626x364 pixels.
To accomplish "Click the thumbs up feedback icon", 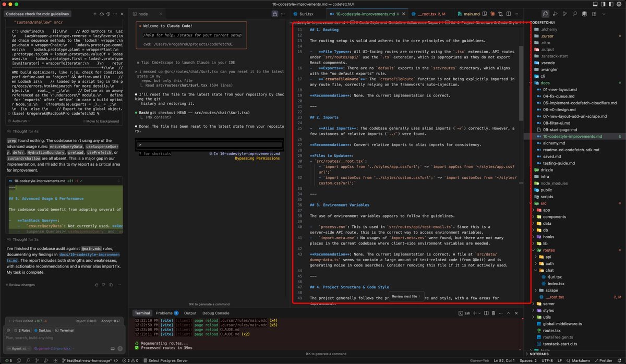I will [97, 285].
